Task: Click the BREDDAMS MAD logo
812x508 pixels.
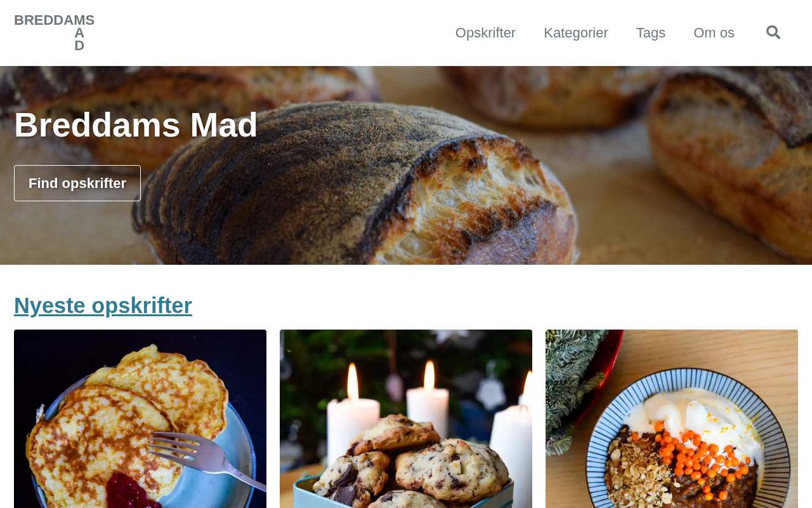Action: pos(54,32)
